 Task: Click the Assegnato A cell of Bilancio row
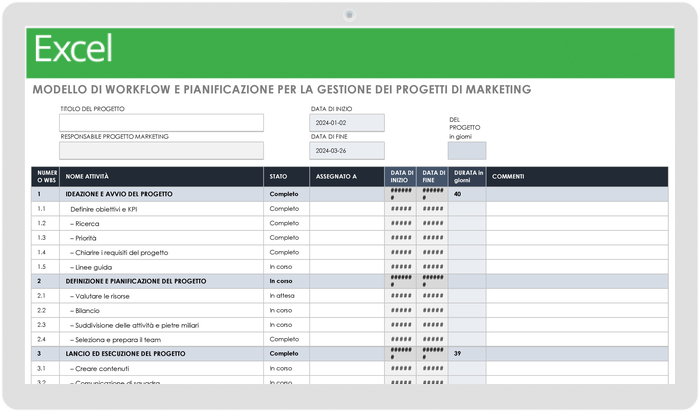[x=347, y=311]
